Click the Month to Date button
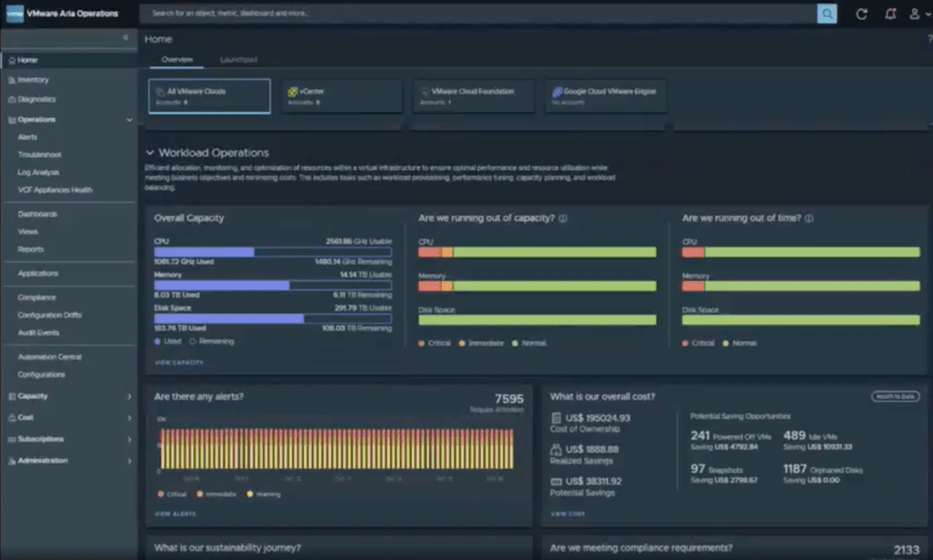The height and width of the screenshot is (560, 933). [x=895, y=396]
